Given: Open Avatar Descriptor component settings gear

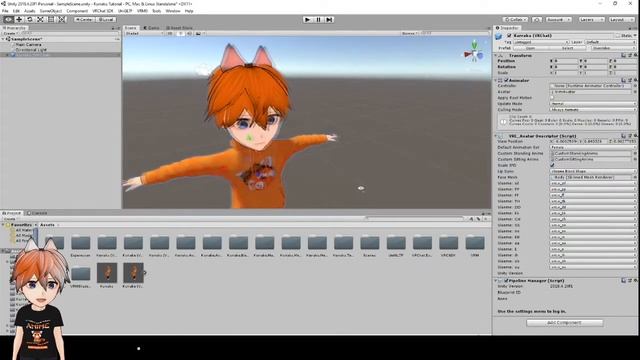Looking at the screenshot, I should pos(636,136).
